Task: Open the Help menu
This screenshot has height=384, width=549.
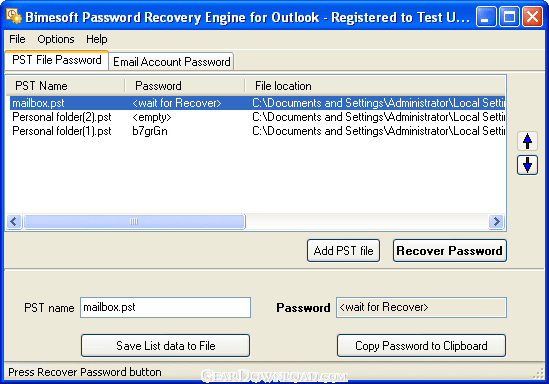Action: coord(97,39)
